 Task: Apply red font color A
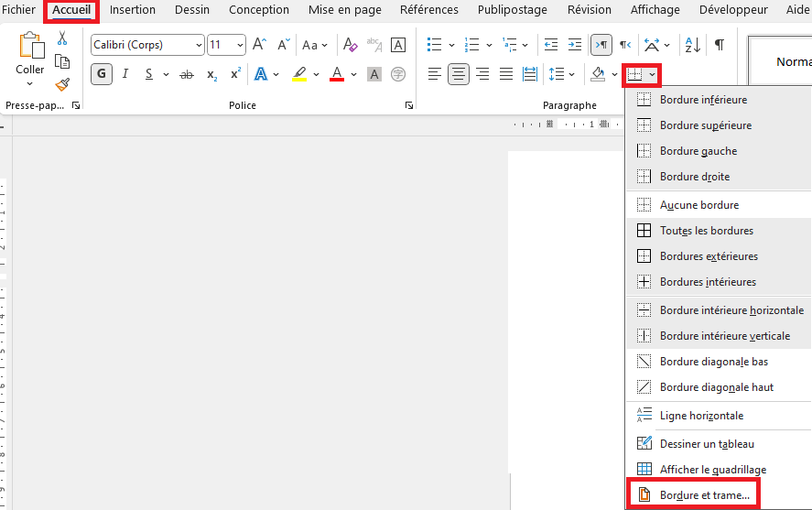click(x=337, y=74)
